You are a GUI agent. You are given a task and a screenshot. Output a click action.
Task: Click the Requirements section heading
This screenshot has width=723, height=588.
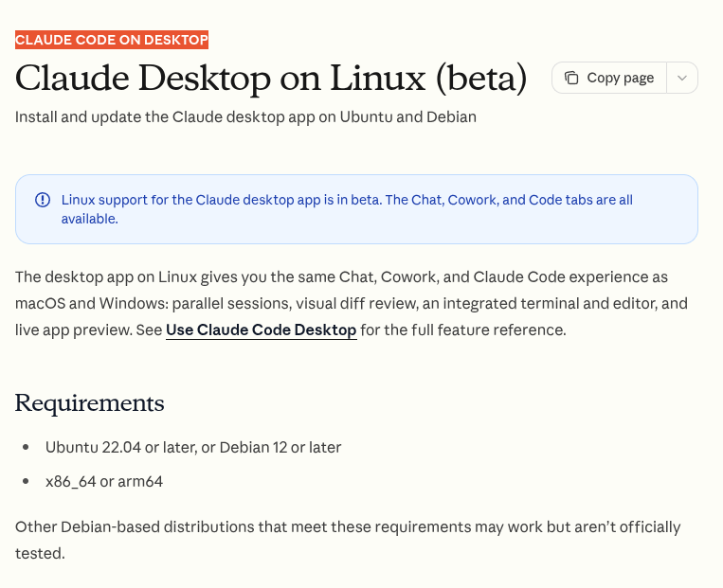[x=89, y=402]
